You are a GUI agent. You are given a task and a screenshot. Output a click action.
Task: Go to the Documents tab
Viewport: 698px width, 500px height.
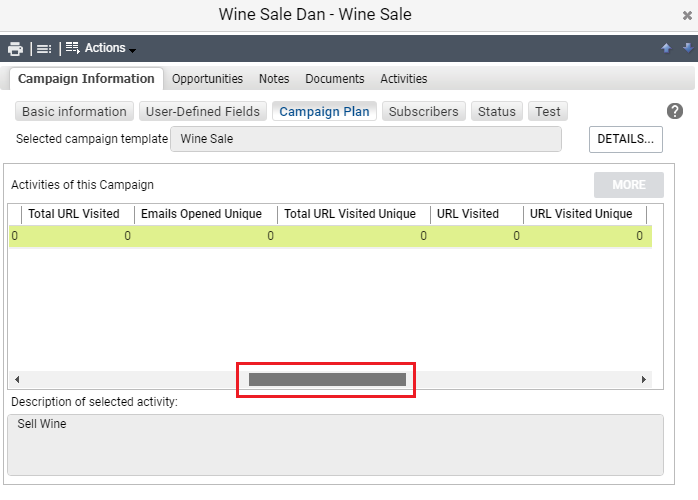click(x=334, y=79)
